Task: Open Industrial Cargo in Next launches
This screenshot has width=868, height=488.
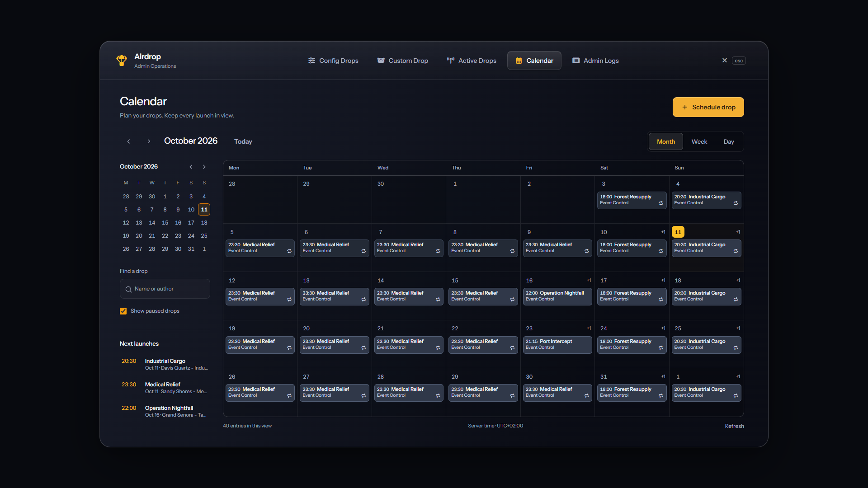Action: tap(165, 364)
